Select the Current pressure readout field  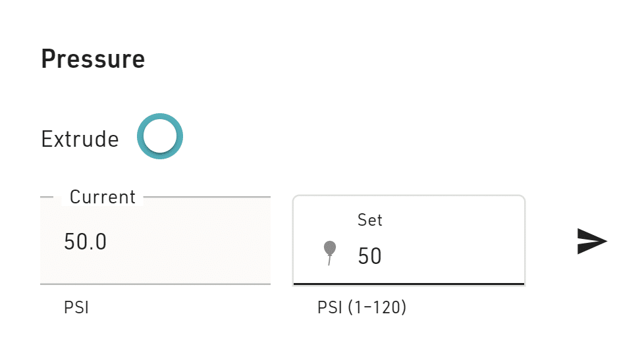[x=155, y=242]
